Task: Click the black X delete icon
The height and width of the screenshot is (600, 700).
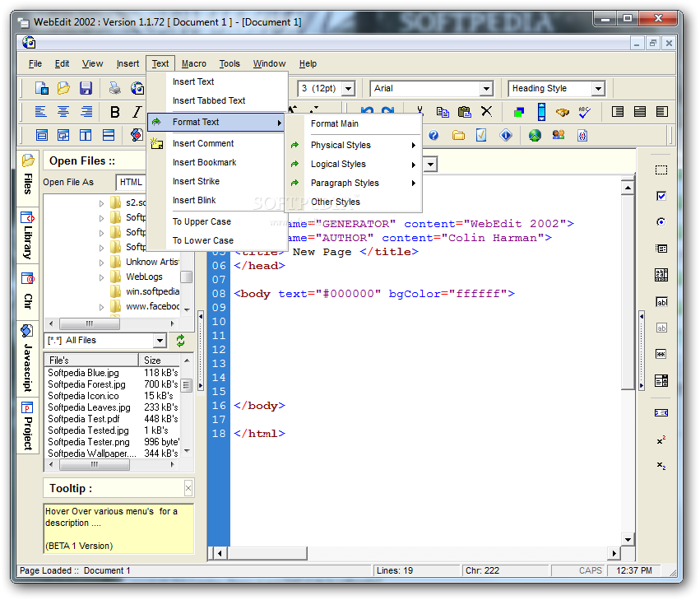Action: [487, 112]
